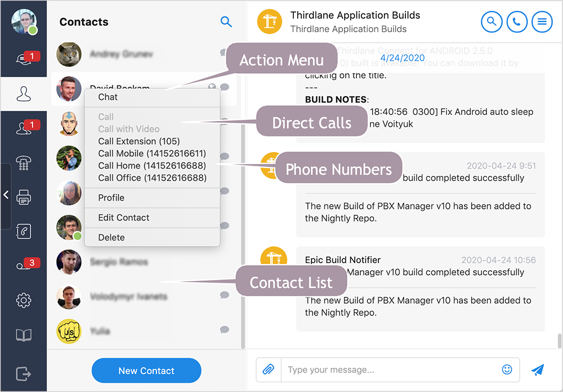Start a call from the chat header phone icon
The image size is (563, 392).
[x=516, y=21]
